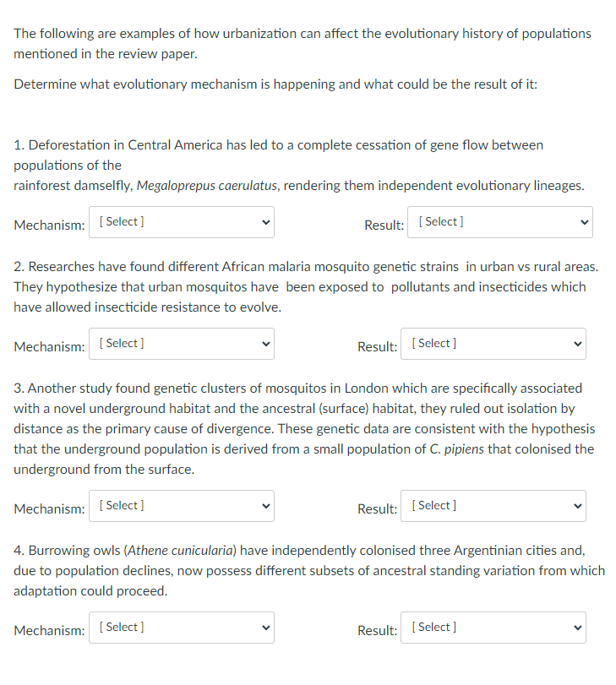Click the Mechanism label under question 3
This screenshot has width=616, height=685.
click(x=49, y=508)
